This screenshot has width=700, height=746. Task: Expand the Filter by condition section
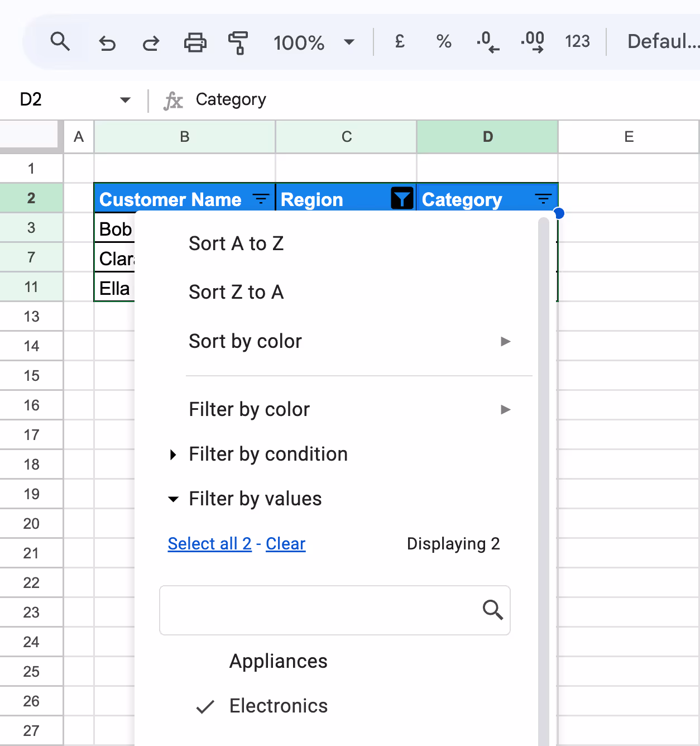point(268,454)
